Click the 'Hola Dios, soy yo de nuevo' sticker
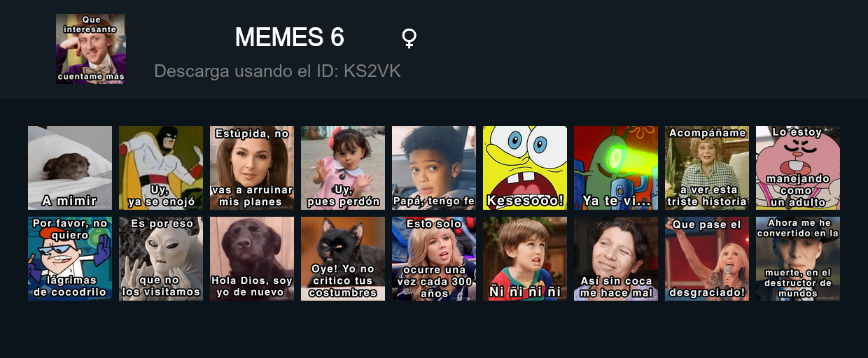Screen dimensions: 868x358 252,259
